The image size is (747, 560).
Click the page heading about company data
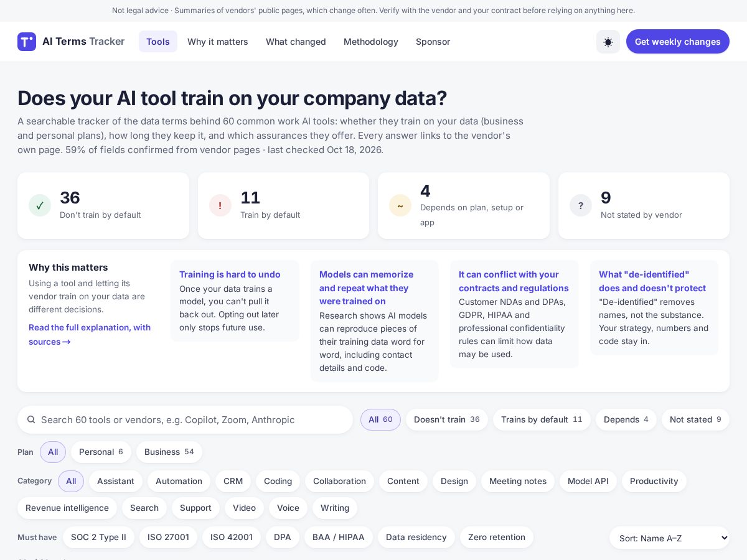tap(232, 98)
